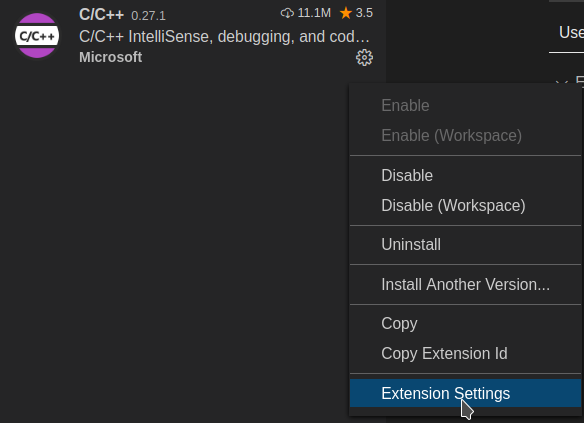This screenshot has width=584, height=423.
Task: Click the greyed-out Enable (Workspace) item
Action: (x=465, y=136)
